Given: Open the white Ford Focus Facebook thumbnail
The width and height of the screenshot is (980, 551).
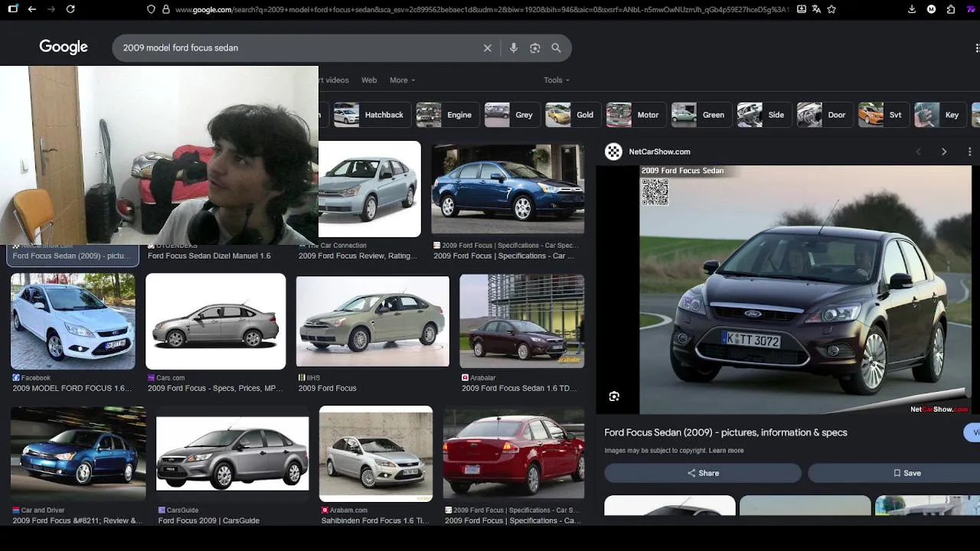Looking at the screenshot, I should tap(73, 321).
